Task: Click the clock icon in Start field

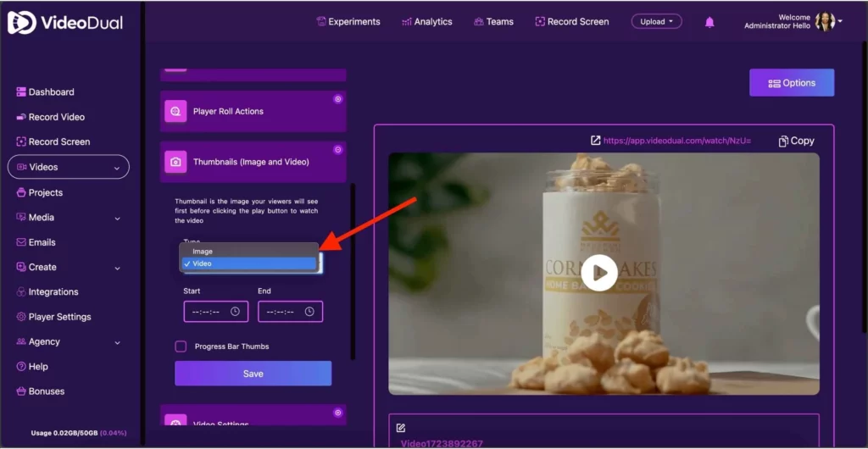Action: pos(235,312)
